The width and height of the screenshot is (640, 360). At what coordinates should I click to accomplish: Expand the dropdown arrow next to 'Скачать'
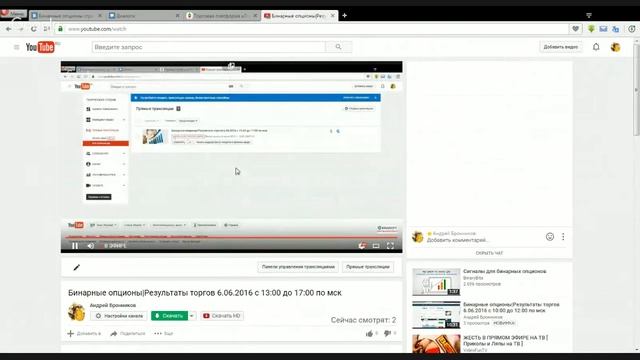(x=192, y=316)
